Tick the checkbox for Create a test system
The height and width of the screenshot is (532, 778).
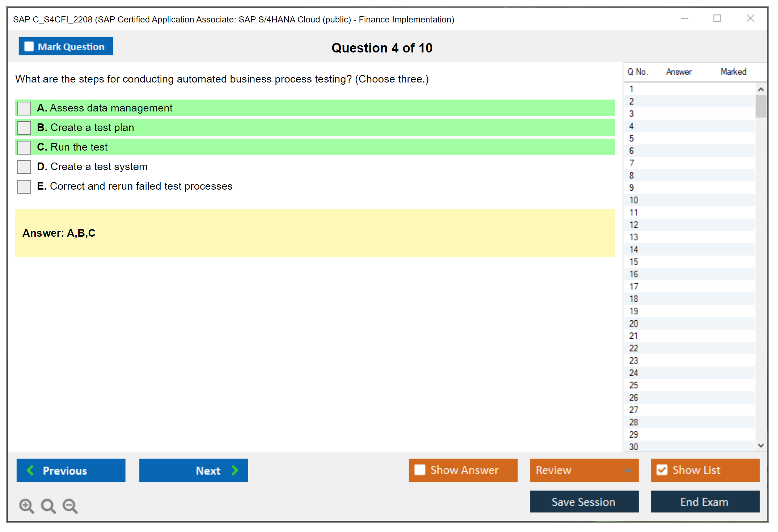(x=24, y=167)
